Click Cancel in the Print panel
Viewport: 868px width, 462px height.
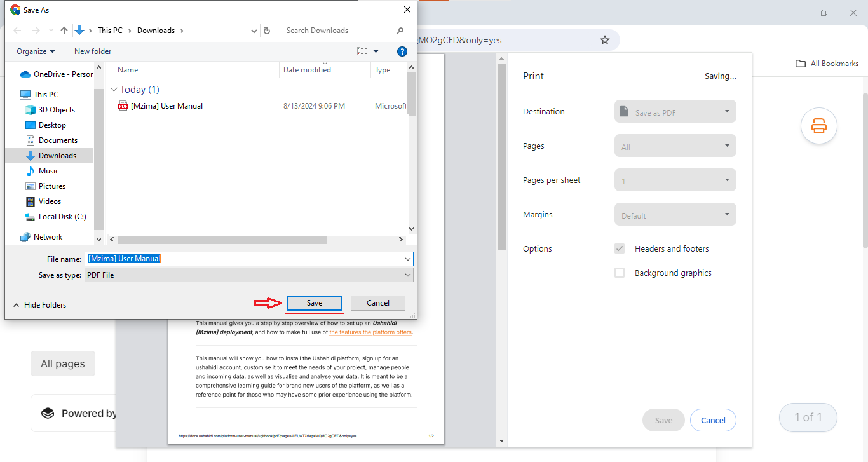[712, 420]
